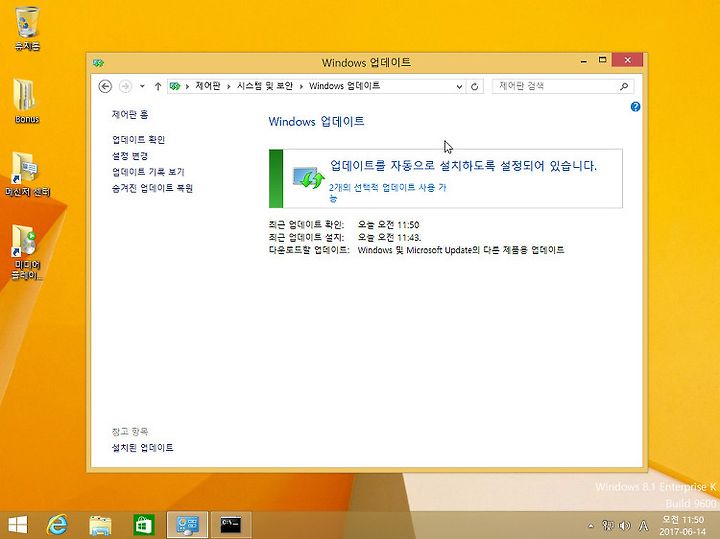Refresh the Windows Update page
This screenshot has height=539, width=720.
point(475,86)
